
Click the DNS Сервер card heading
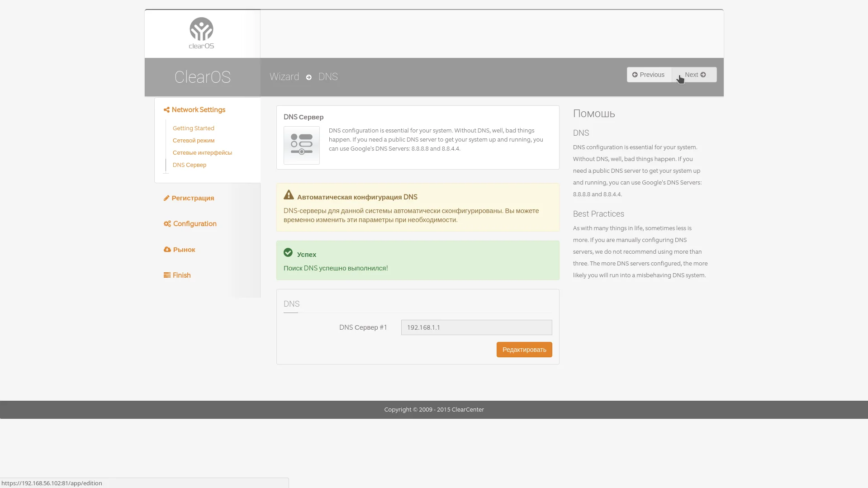coord(304,117)
